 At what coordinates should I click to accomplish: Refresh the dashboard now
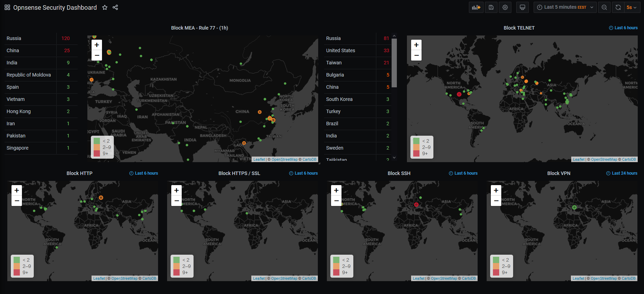coord(618,7)
